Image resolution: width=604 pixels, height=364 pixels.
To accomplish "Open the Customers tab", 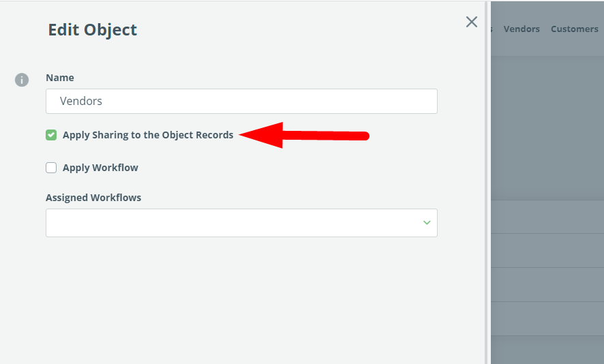I will [x=574, y=29].
